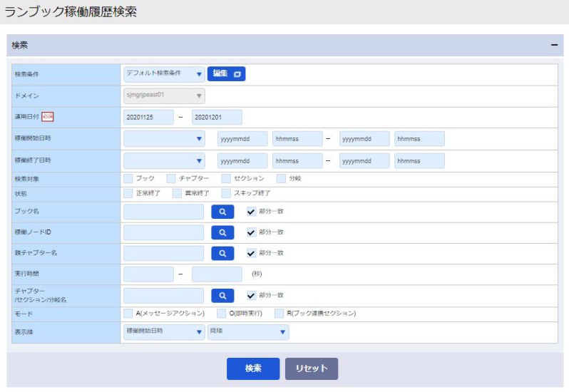Viewport: 569px width, 392px height.
Task: Click the チャプター/セクション/分岐名 text input
Action: (x=164, y=296)
